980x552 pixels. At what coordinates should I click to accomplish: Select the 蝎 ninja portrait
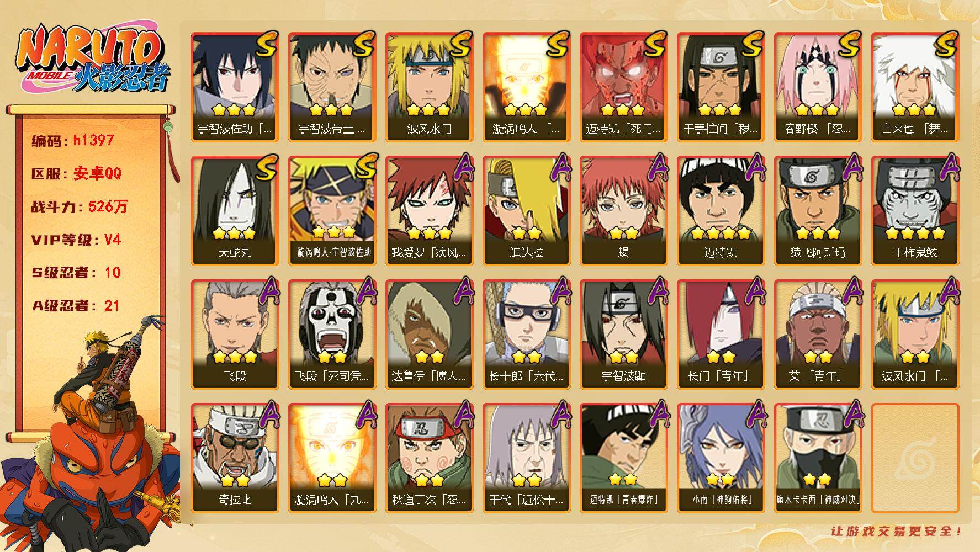pos(623,211)
